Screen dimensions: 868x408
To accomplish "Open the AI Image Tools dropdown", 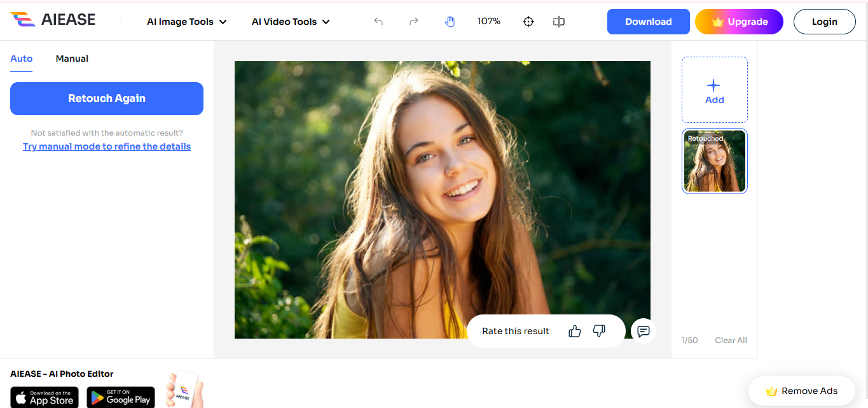I will pos(186,21).
